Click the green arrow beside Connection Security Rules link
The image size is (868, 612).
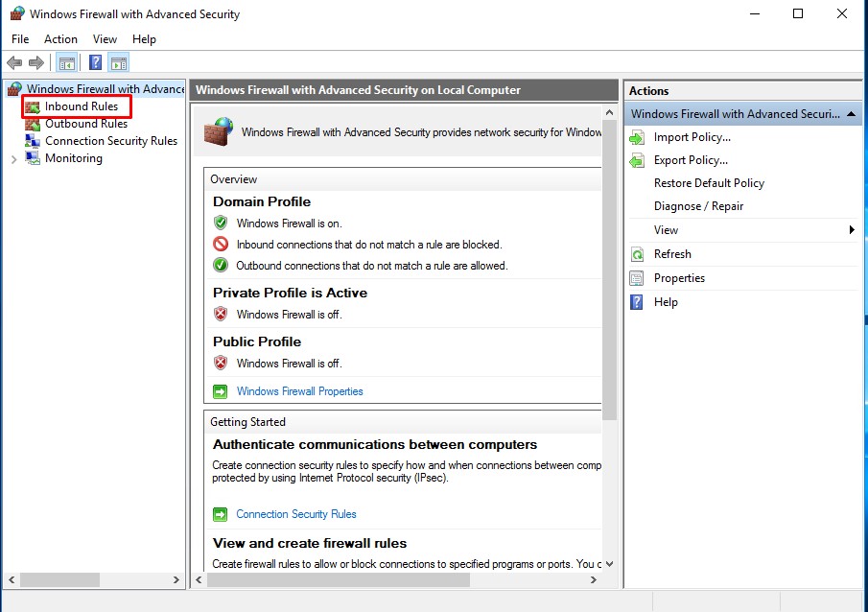click(x=221, y=514)
